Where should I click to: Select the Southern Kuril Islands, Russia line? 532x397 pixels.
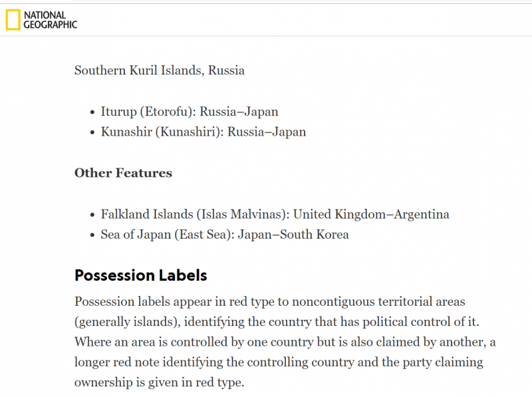[160, 70]
